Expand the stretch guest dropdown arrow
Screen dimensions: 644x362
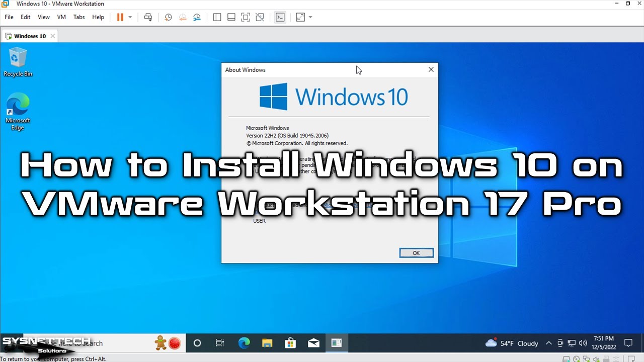310,17
